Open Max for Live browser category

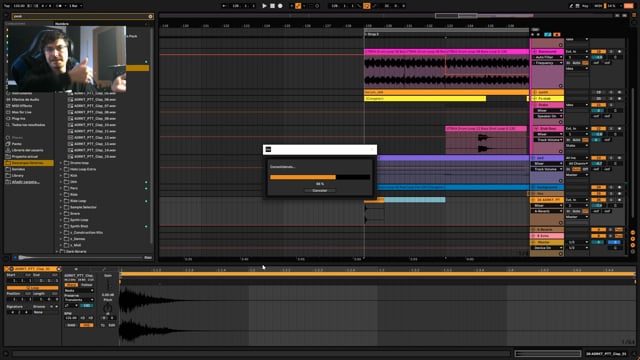pyautogui.click(x=22, y=112)
